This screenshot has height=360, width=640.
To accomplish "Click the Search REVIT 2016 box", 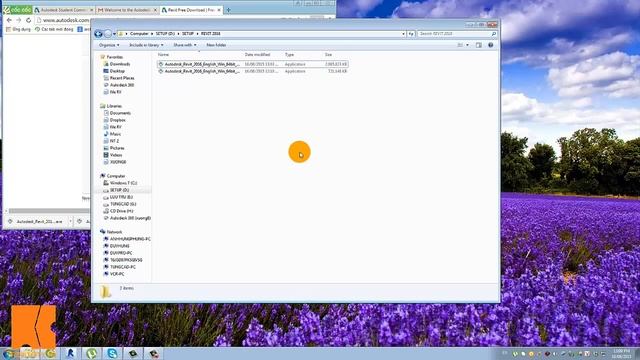I will (x=457, y=34).
